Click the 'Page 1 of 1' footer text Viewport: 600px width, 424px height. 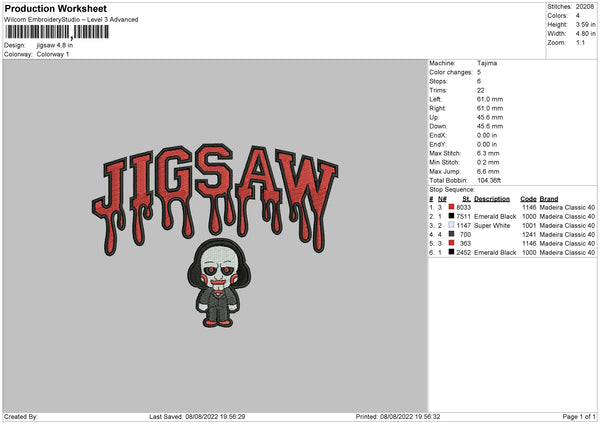579,416
